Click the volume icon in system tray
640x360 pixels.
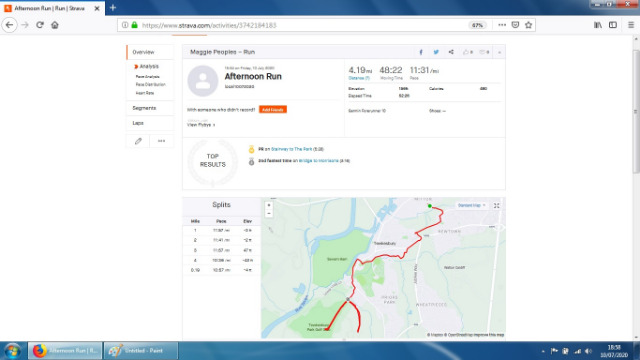pyautogui.click(x=588, y=351)
